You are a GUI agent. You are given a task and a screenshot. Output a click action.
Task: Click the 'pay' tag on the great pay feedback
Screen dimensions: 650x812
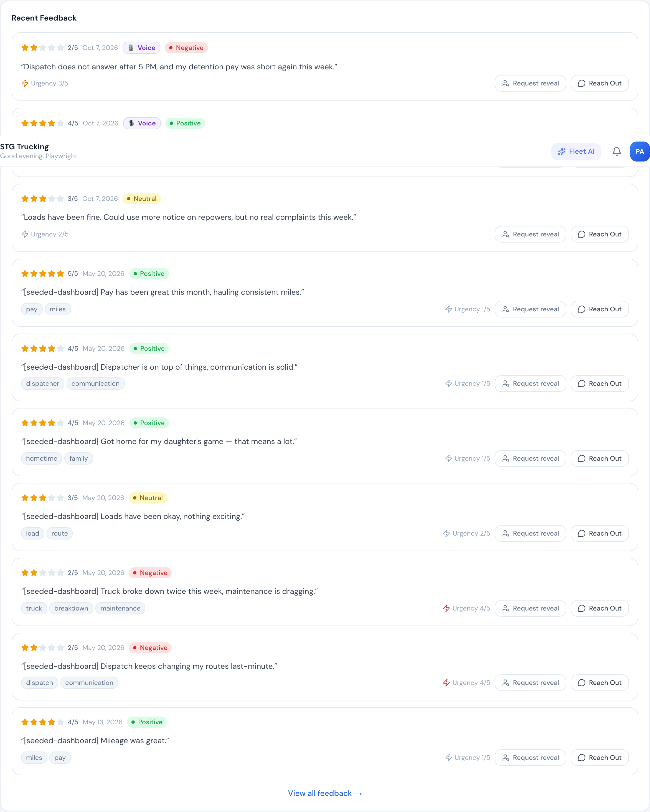pyautogui.click(x=32, y=309)
